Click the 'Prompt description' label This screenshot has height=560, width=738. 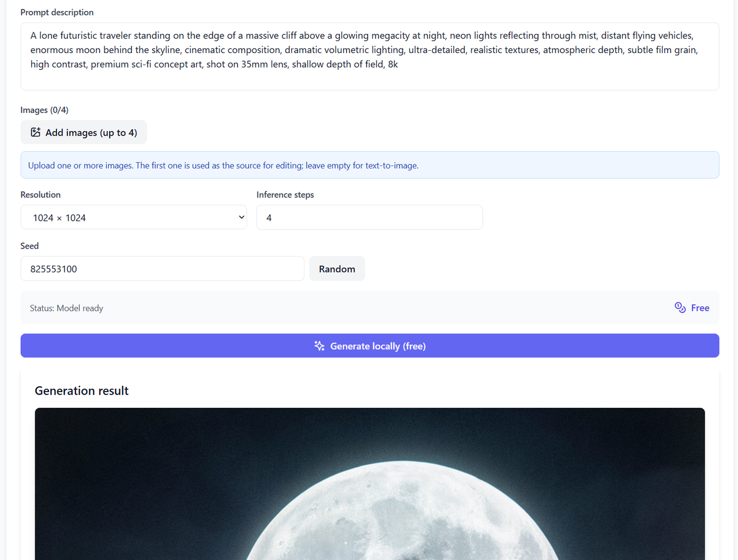pos(57,12)
